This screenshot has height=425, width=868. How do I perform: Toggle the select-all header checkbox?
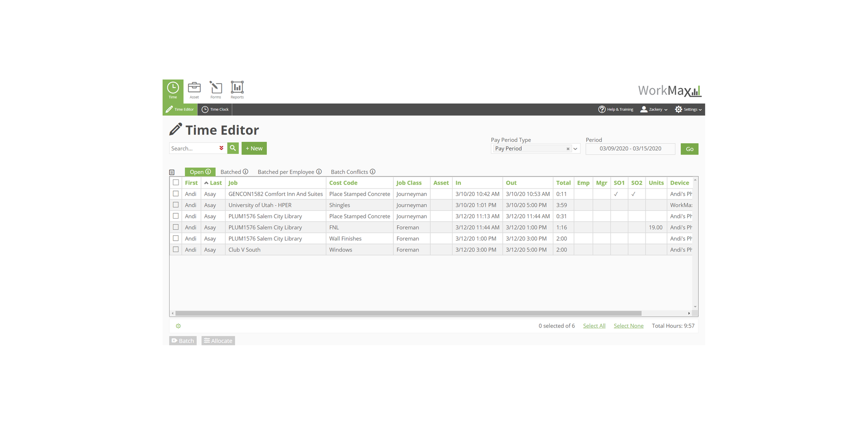(176, 182)
